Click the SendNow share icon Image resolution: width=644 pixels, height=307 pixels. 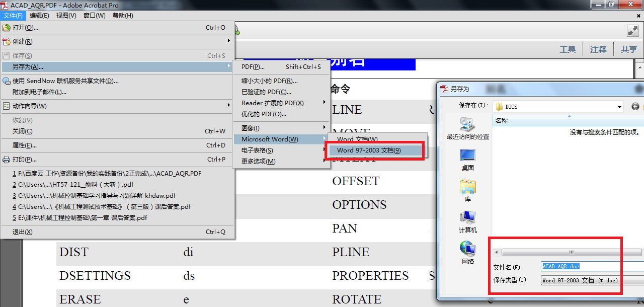tap(7, 81)
